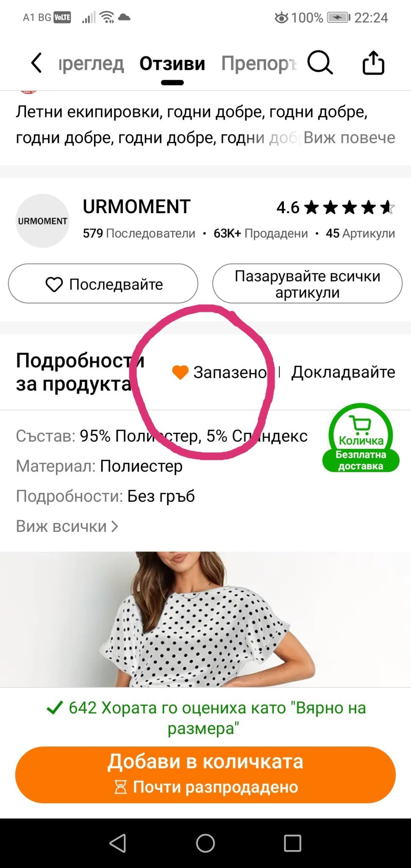Switch to the Препоръчани tab
The image size is (411, 868).
(x=259, y=64)
